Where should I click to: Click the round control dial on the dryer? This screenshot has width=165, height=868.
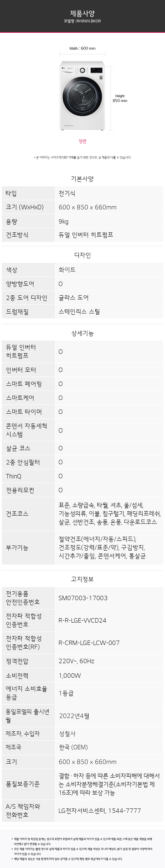82,70
